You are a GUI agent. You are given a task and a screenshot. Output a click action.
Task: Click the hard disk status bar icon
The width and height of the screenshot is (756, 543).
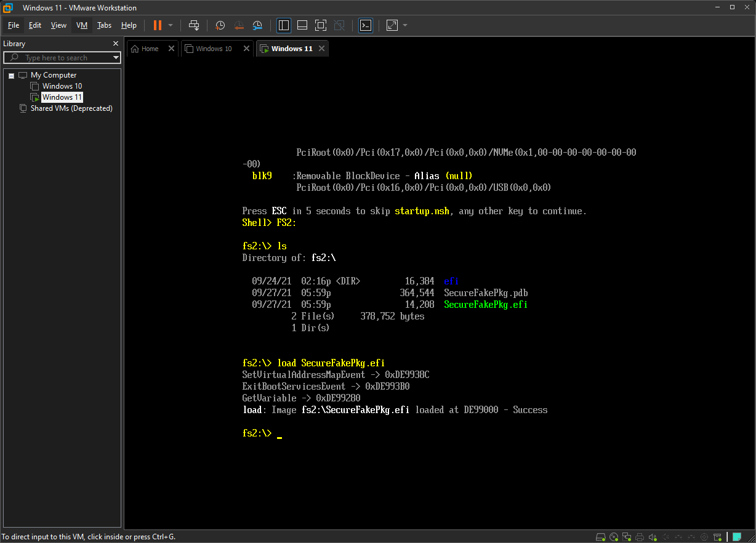point(601,537)
